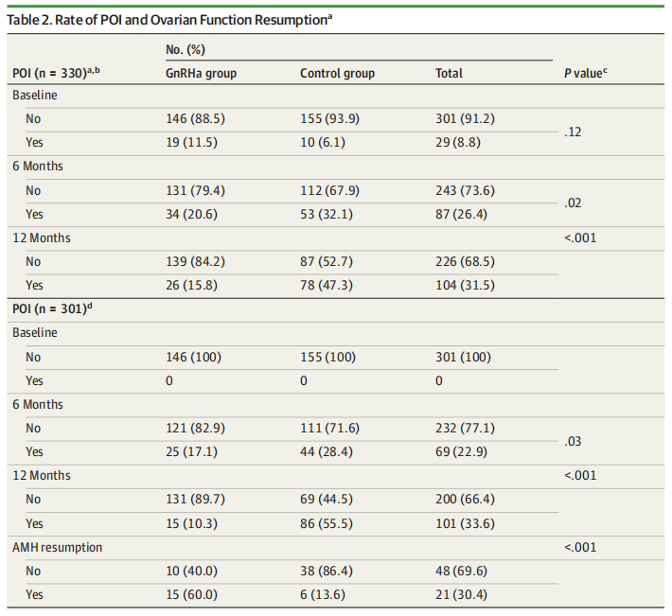Click the .03 P value cell
Screen dimensions: 672x616
click(x=572, y=440)
